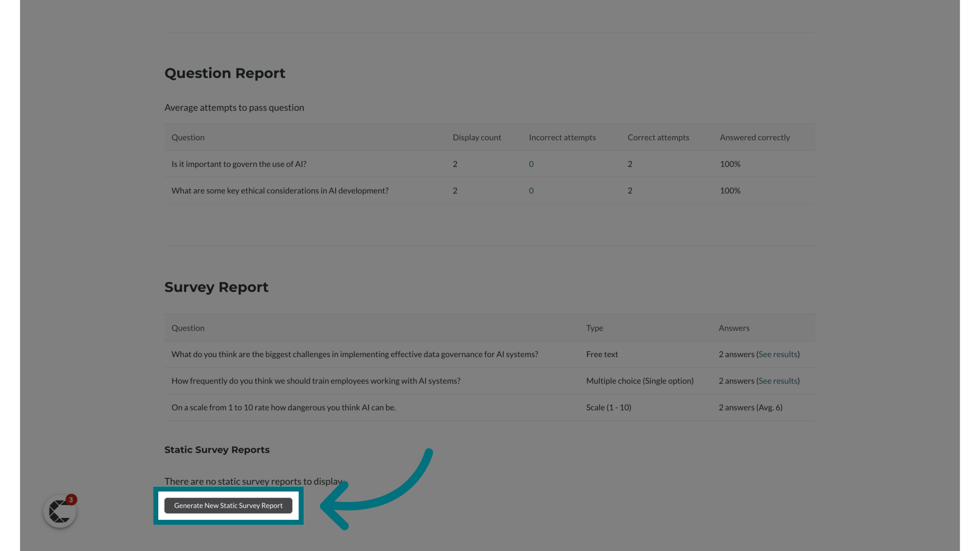
Task: Click 'How frequently' train employees question
Action: tap(316, 381)
